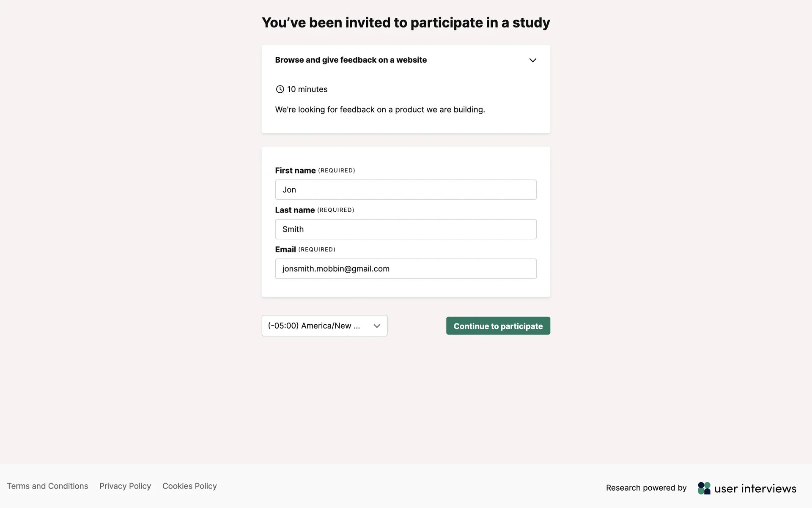Click the Email field label

(285, 250)
